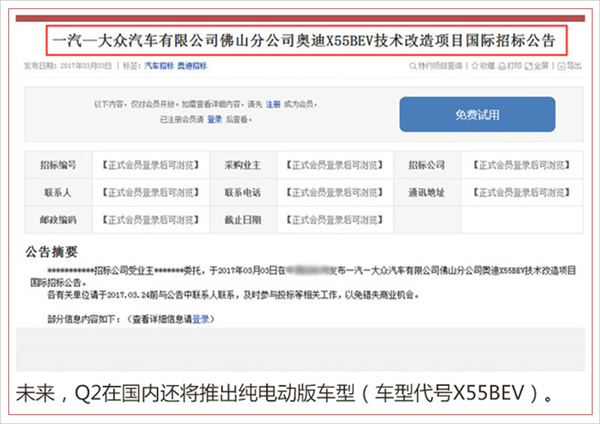Click the 登录 link in member notice

tap(215, 119)
